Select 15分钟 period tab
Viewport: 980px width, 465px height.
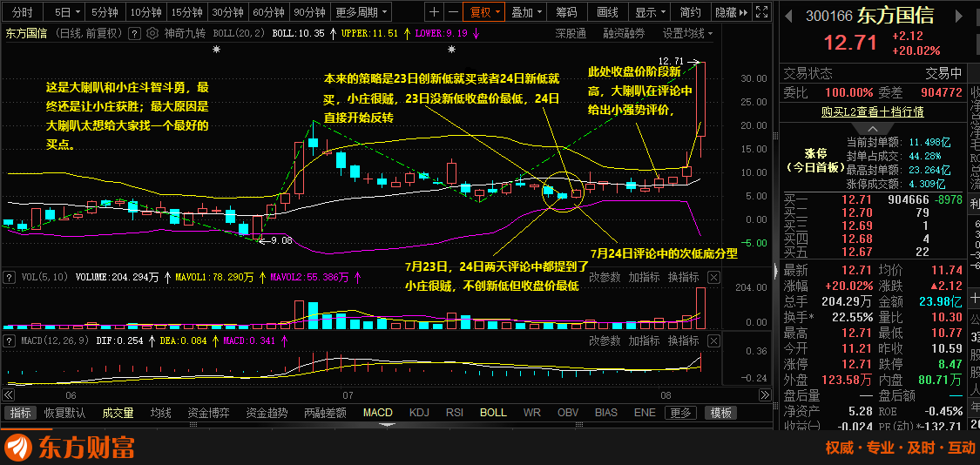(x=187, y=11)
